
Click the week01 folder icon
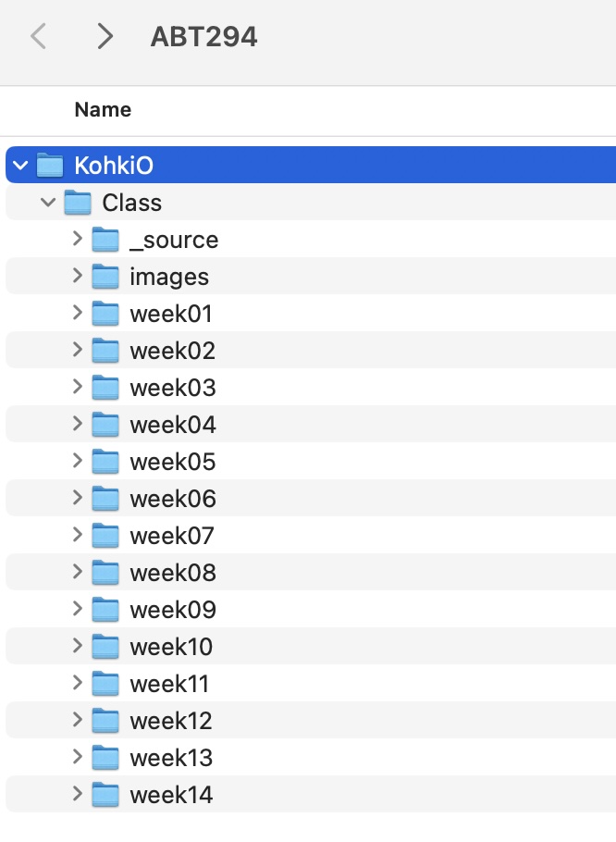coord(105,314)
